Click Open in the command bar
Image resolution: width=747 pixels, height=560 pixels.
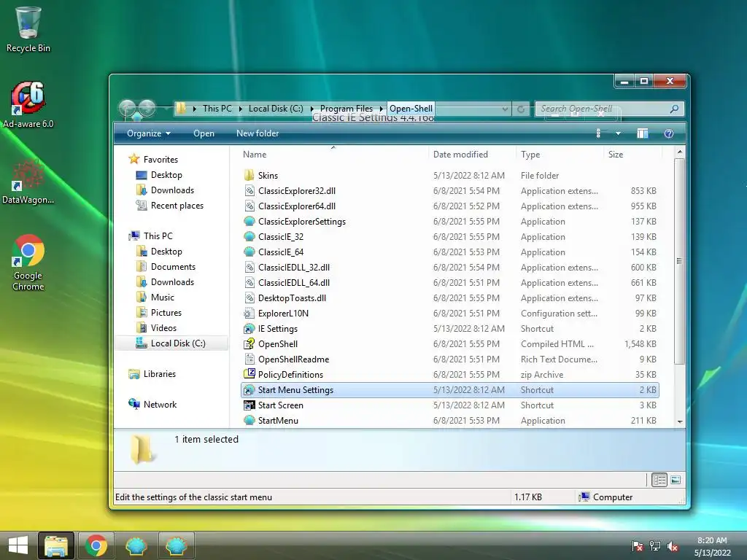[204, 133]
